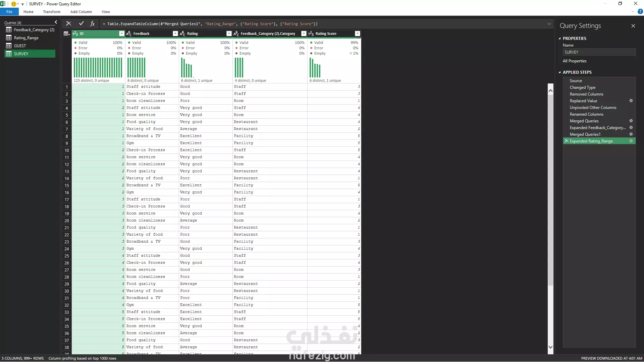Cancel formula edit with X icon

(68, 23)
